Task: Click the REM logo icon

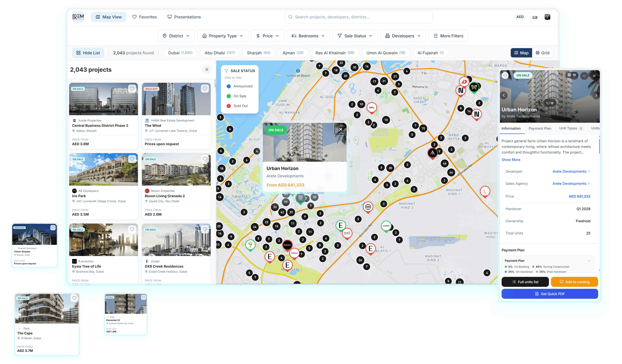Action: click(x=78, y=17)
